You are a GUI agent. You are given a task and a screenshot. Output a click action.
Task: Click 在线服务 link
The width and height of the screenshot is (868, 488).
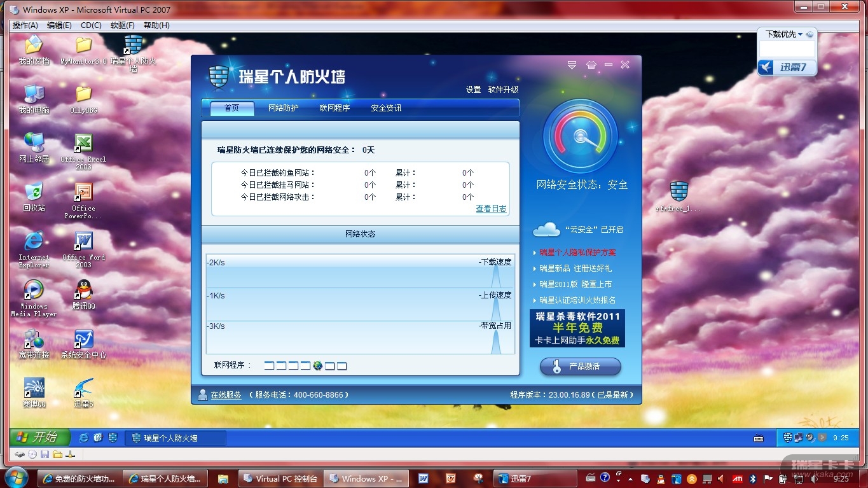tap(226, 395)
